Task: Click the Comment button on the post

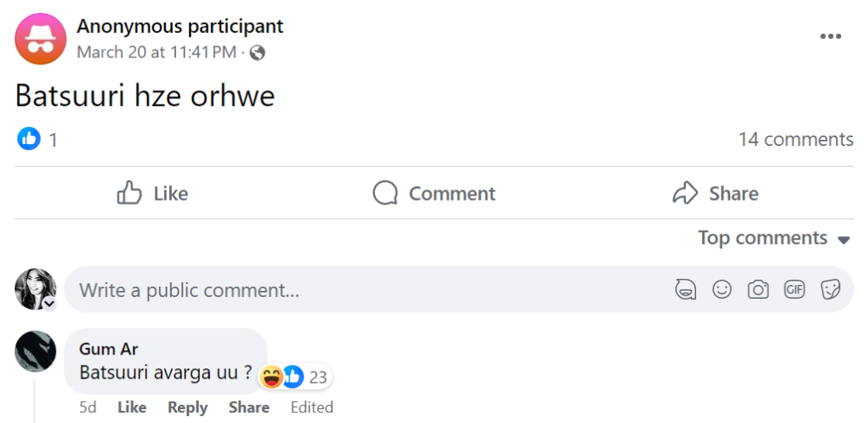Action: click(x=434, y=193)
